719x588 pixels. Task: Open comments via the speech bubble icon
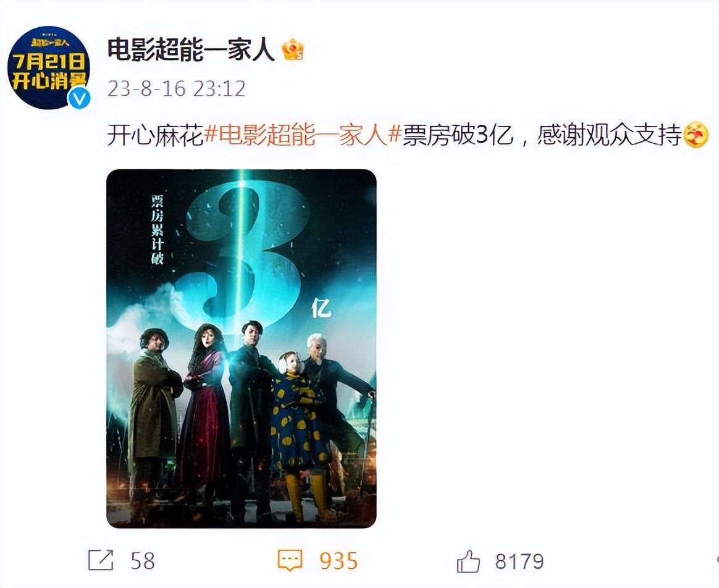[x=290, y=560]
